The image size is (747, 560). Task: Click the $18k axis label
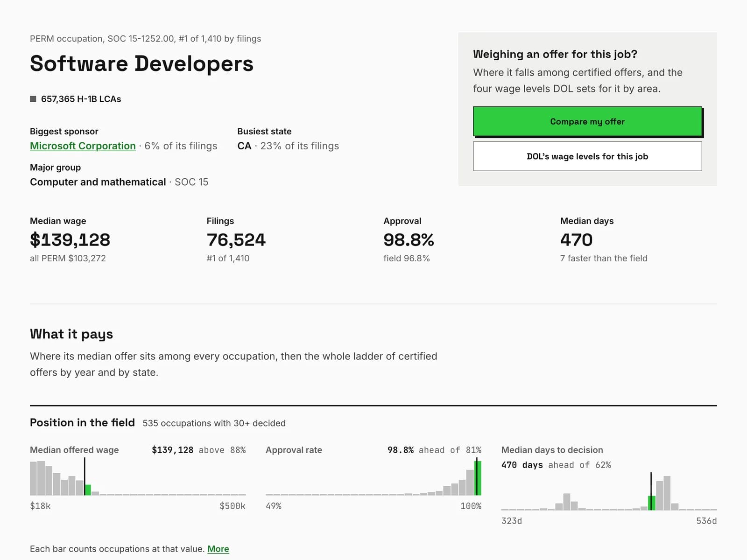point(40,506)
